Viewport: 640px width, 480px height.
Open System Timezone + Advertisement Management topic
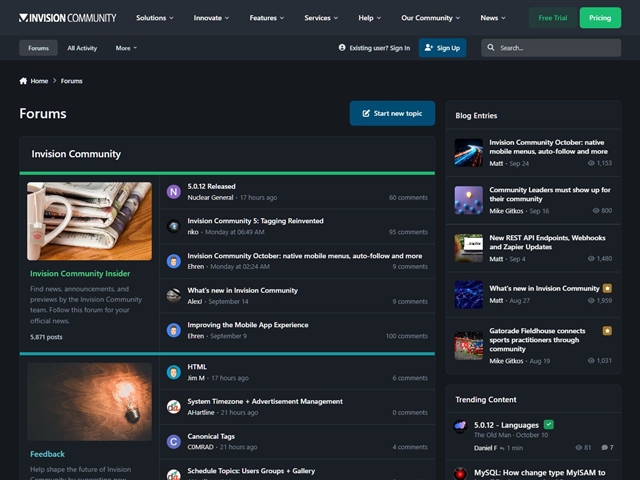pos(265,402)
